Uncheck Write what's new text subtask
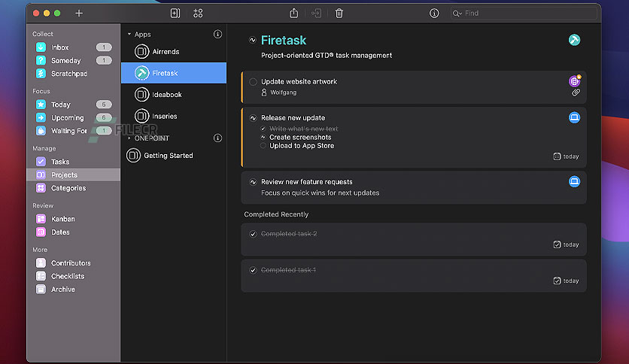The image size is (629, 364). coord(263,129)
